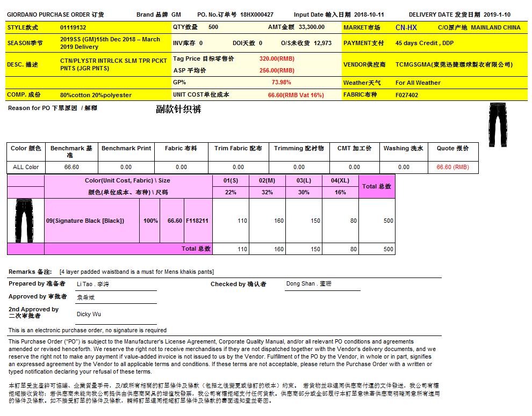Select the PO number 18HX000427

[x=257, y=14]
